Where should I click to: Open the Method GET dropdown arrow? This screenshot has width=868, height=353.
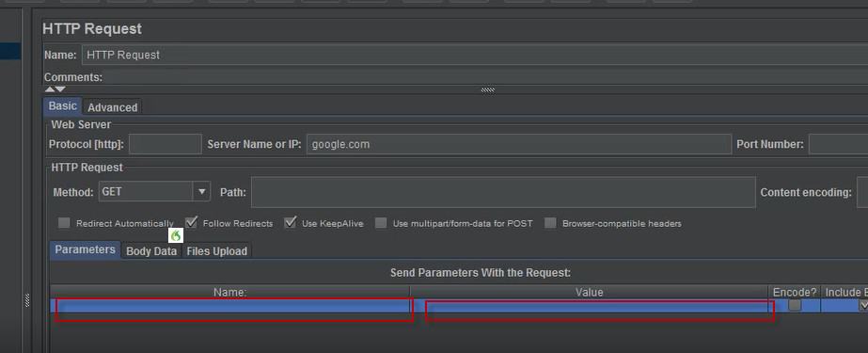[x=201, y=192]
